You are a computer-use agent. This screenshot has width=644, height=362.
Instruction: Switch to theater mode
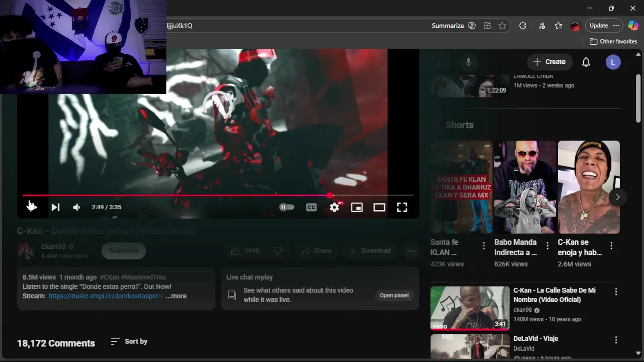[x=379, y=207]
